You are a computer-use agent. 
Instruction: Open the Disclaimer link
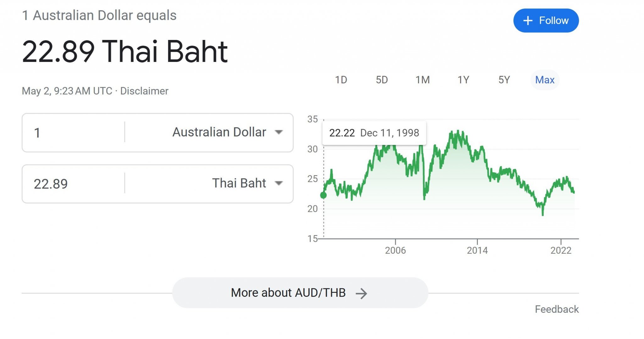tap(144, 91)
